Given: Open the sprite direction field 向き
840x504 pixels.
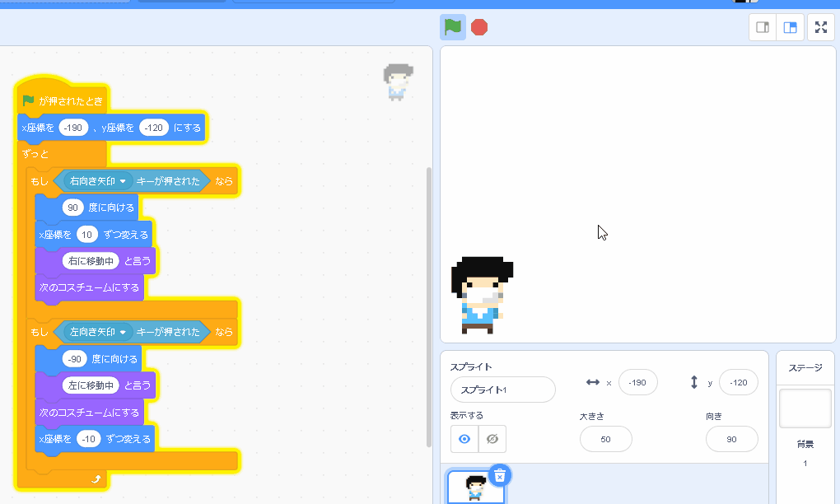Looking at the screenshot, I should point(731,440).
